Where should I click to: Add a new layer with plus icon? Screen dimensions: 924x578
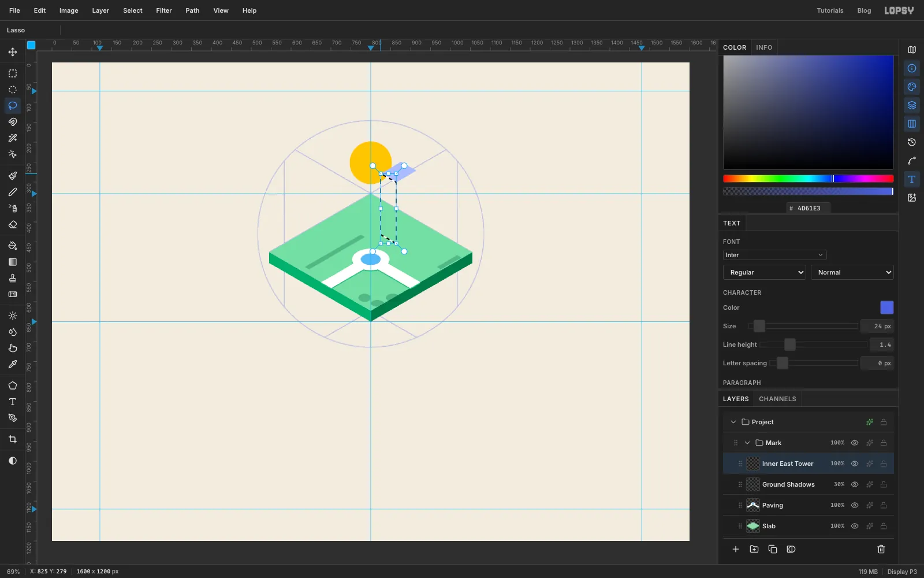[736, 549]
